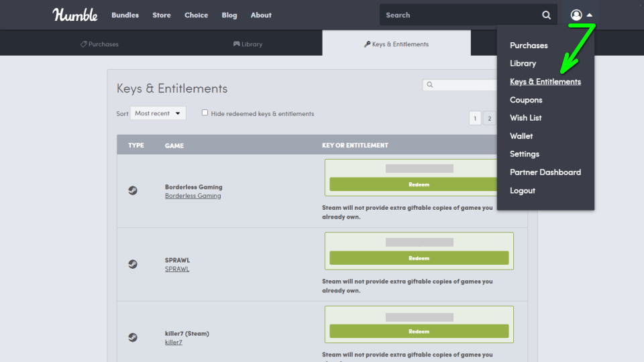This screenshot has height=362, width=644.
Task: Click the Keys & Entitlements page heading
Action: pyautogui.click(x=172, y=88)
